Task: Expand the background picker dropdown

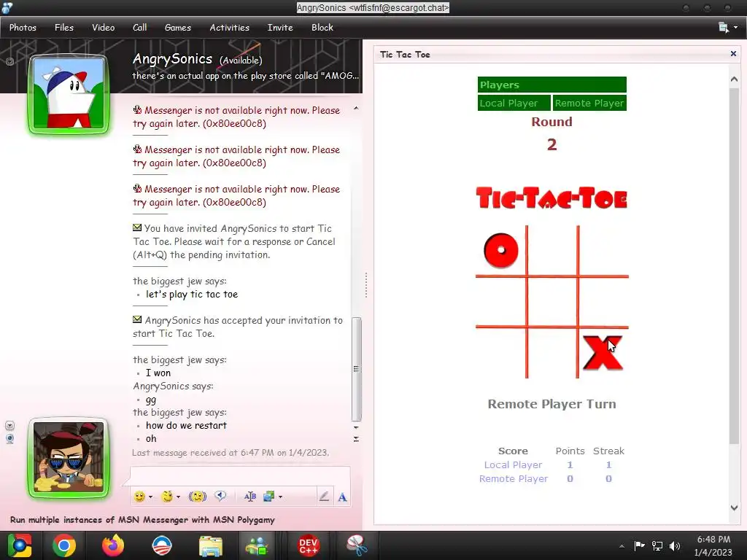Action: [280, 497]
